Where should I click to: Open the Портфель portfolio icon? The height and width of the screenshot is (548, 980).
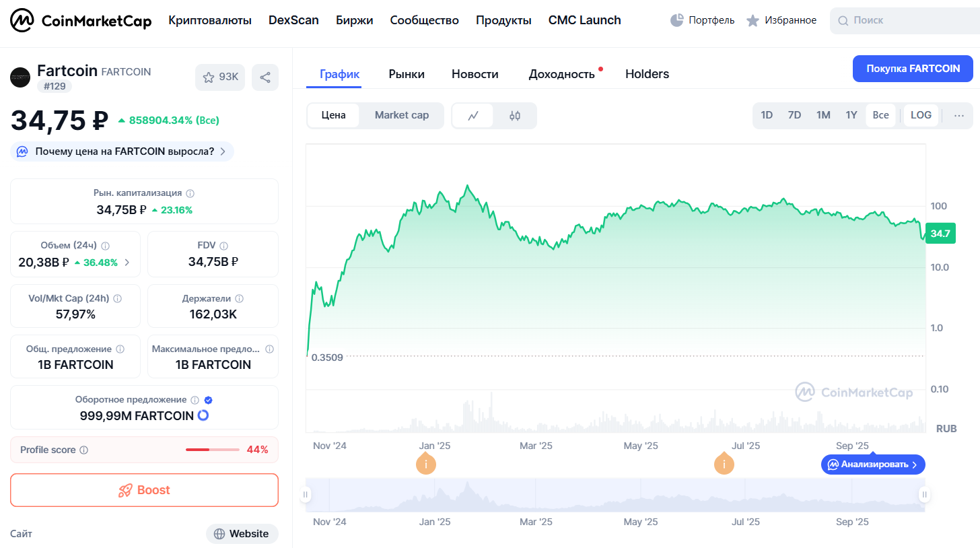tap(676, 20)
